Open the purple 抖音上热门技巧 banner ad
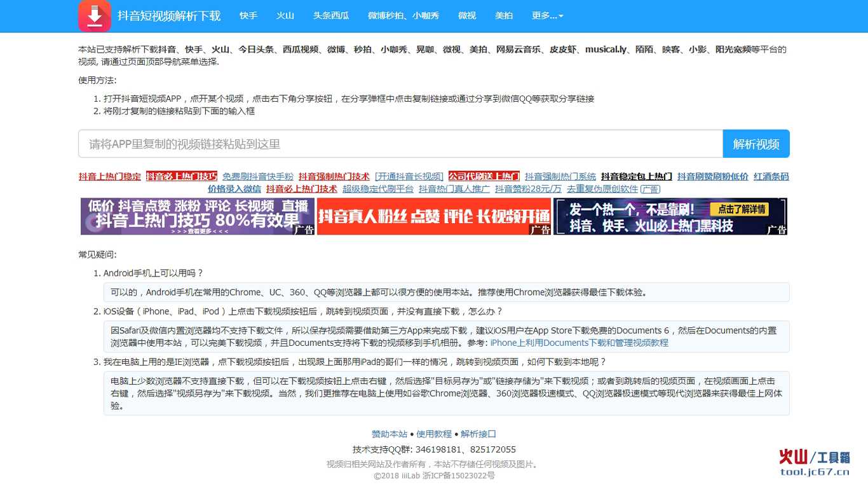 (198, 216)
